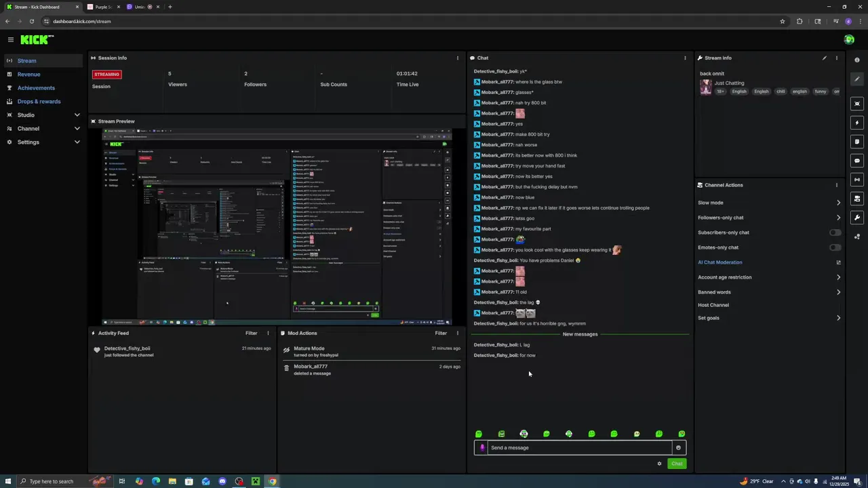
Task: Click Just Chatting category in Stream info
Action: click(x=729, y=83)
